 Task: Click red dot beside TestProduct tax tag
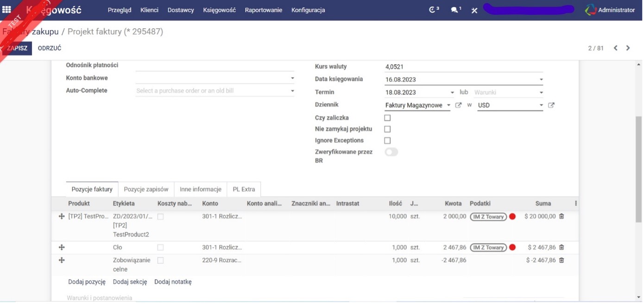point(512,216)
